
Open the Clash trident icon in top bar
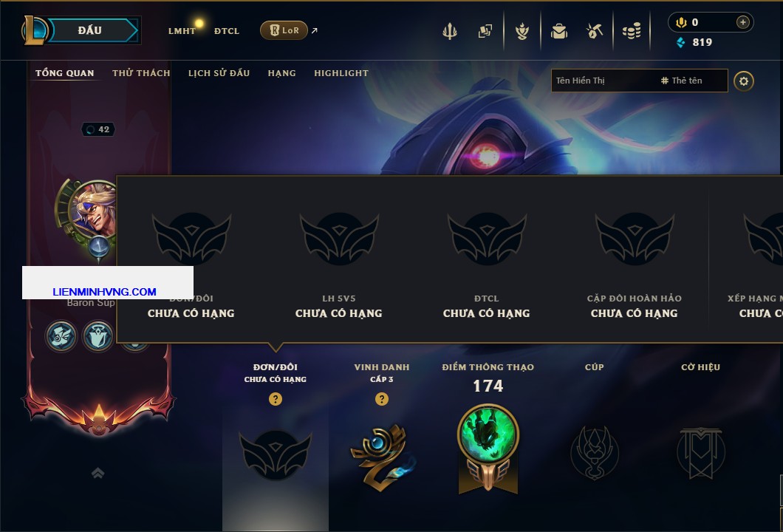tap(449, 31)
